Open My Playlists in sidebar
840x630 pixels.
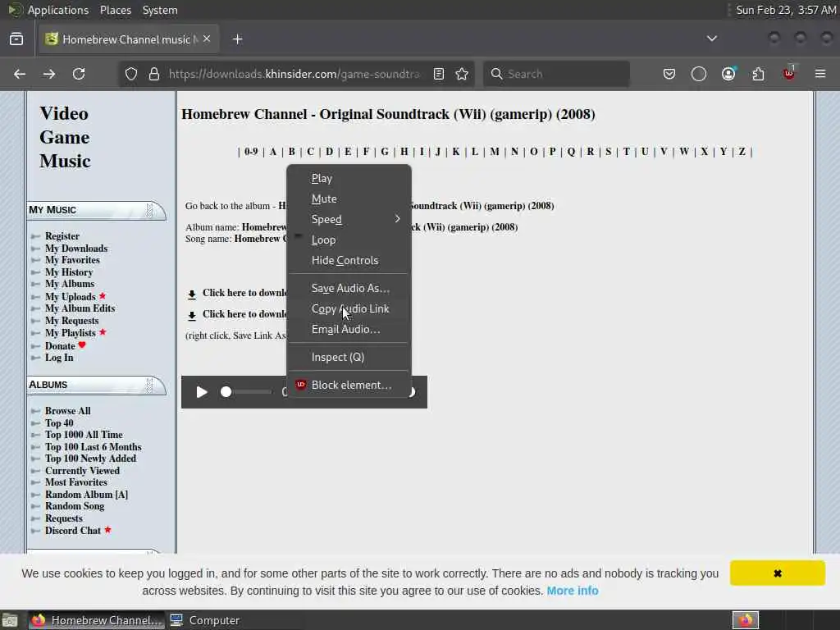pos(71,333)
